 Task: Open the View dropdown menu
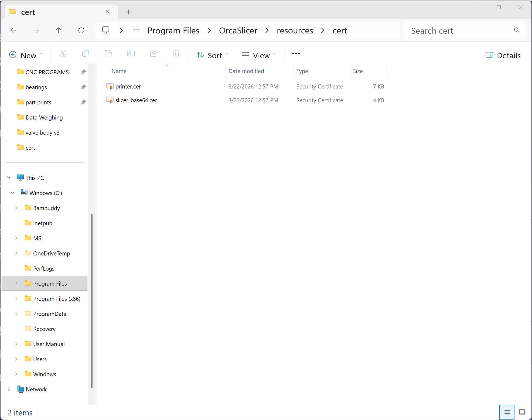click(x=259, y=55)
